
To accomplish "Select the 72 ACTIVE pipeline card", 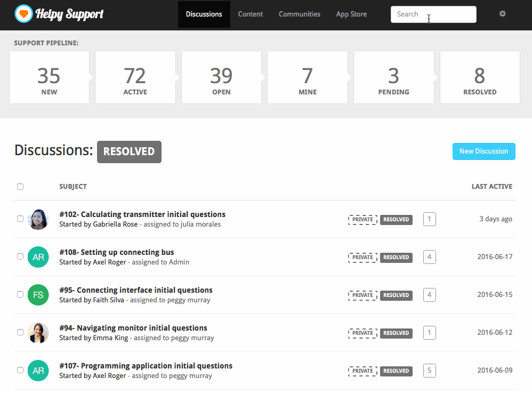I will tap(135, 77).
